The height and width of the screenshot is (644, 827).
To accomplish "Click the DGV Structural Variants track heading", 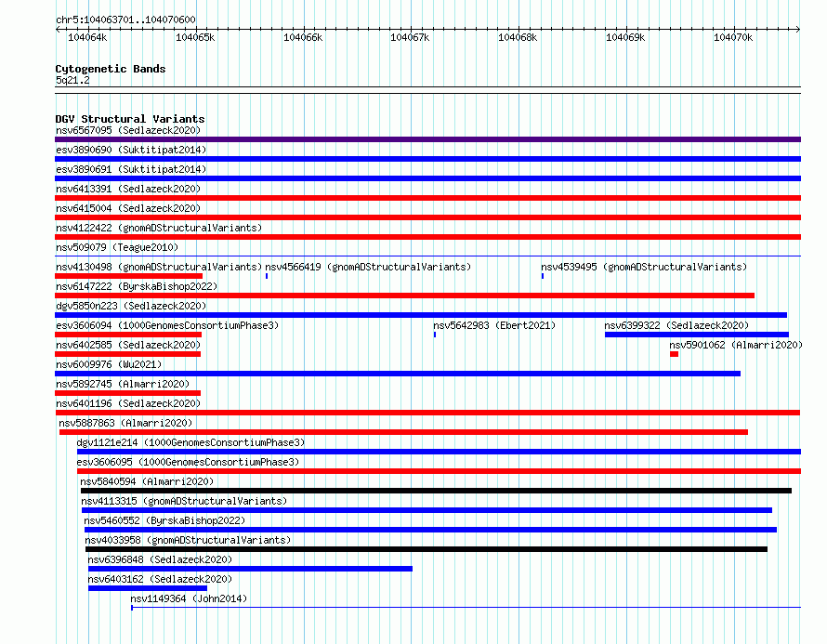I will tap(130, 119).
